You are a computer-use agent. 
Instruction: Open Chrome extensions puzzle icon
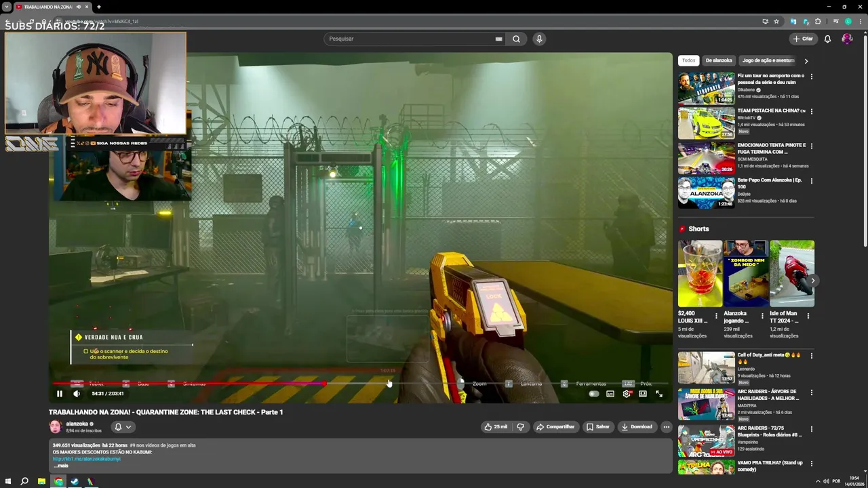818,21
